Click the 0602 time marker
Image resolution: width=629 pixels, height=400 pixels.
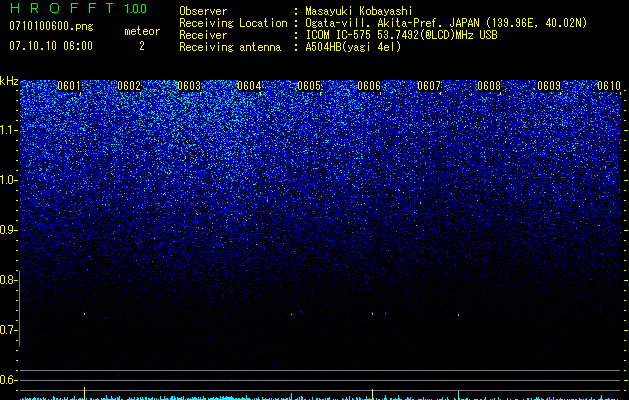(x=129, y=86)
